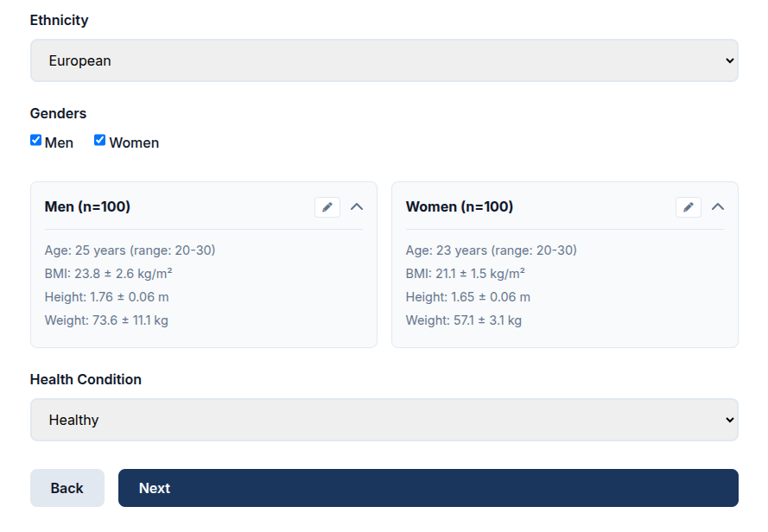768x532 pixels.
Task: Click the Next button
Action: click(x=428, y=488)
